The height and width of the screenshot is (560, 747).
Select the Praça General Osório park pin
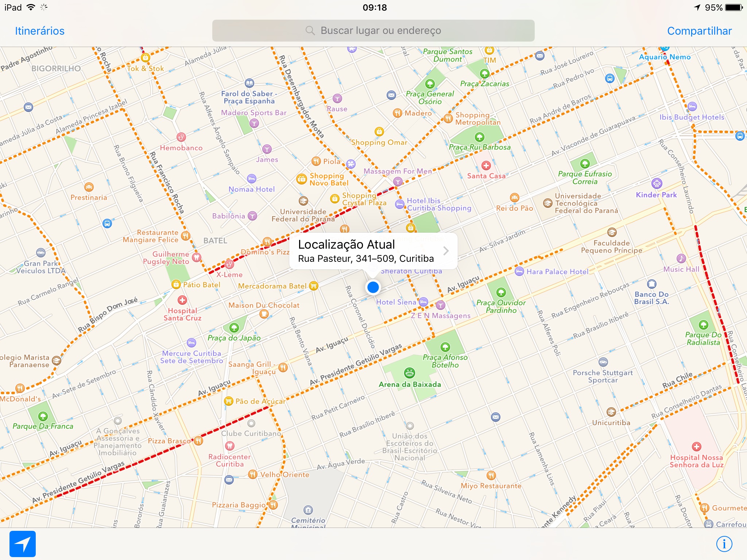tap(430, 84)
